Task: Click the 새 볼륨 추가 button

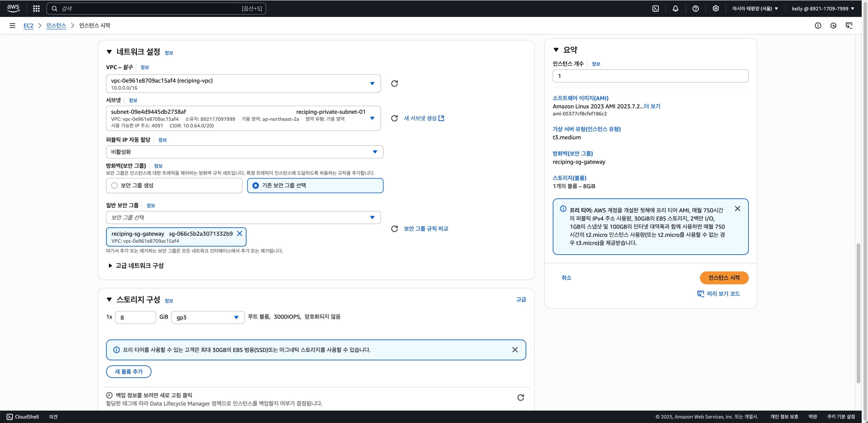Action: 128,371
